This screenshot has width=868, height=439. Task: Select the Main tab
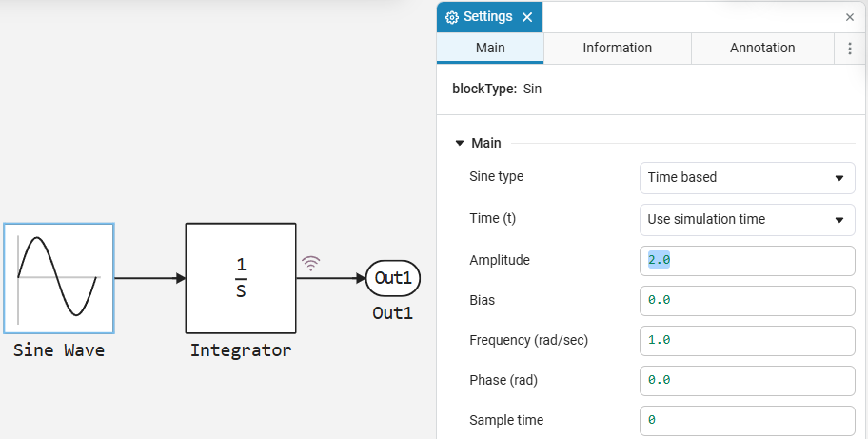(490, 49)
